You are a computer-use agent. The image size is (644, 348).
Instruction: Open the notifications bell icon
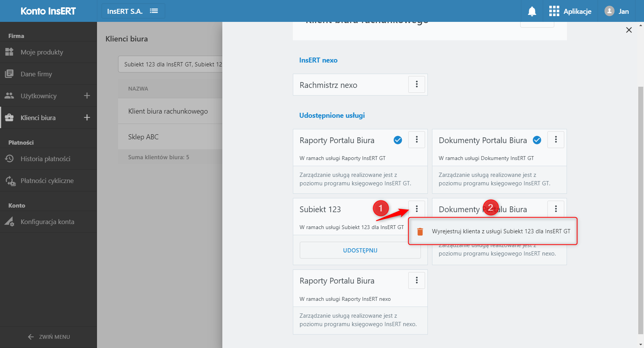point(532,12)
